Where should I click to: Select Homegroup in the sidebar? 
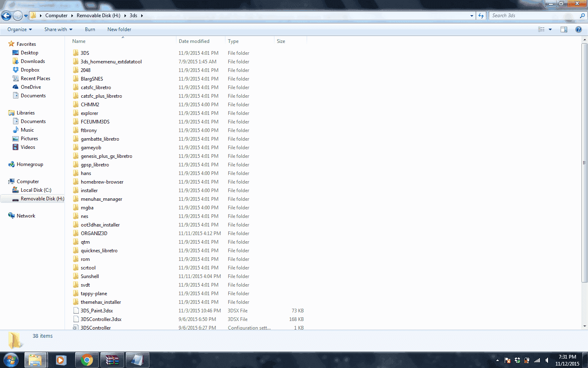pos(29,164)
